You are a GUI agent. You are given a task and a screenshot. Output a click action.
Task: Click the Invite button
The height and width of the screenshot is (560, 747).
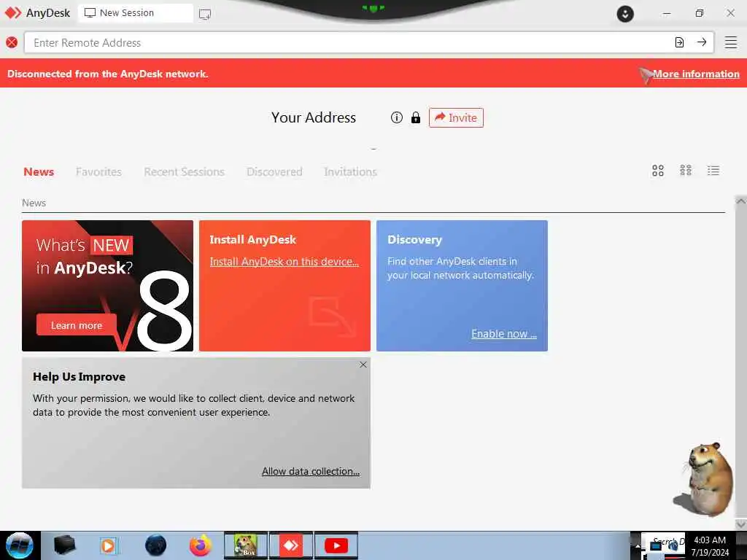(456, 117)
